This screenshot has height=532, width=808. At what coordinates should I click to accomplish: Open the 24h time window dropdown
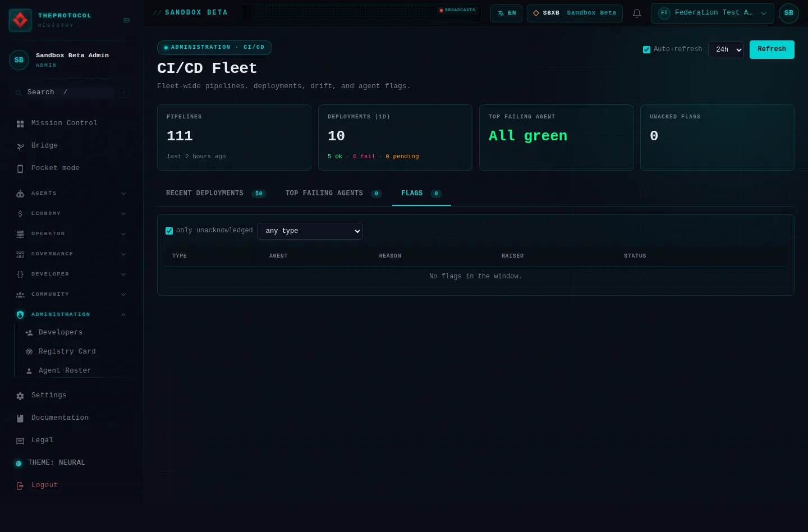tap(726, 49)
